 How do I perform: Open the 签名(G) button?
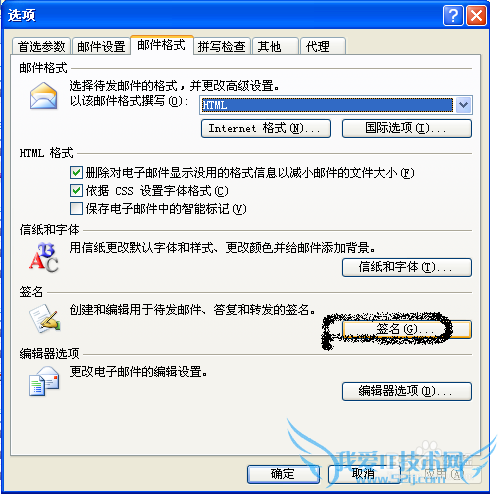[407, 329]
